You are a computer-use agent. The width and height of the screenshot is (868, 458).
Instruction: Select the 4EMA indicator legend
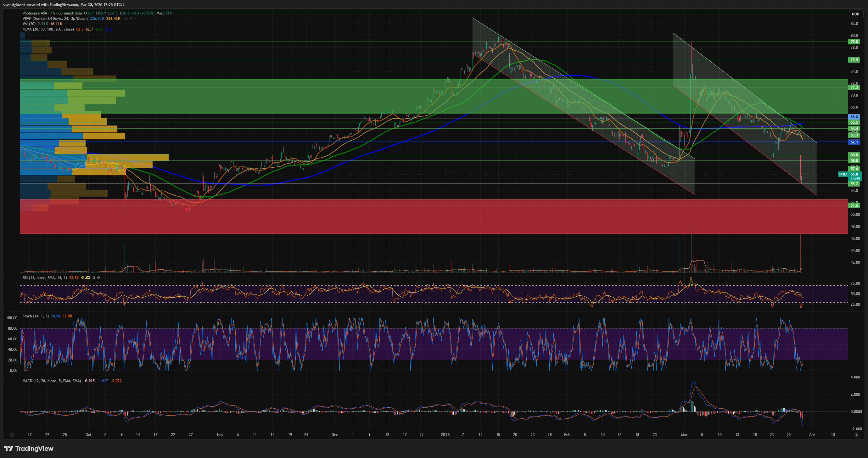tap(48, 29)
